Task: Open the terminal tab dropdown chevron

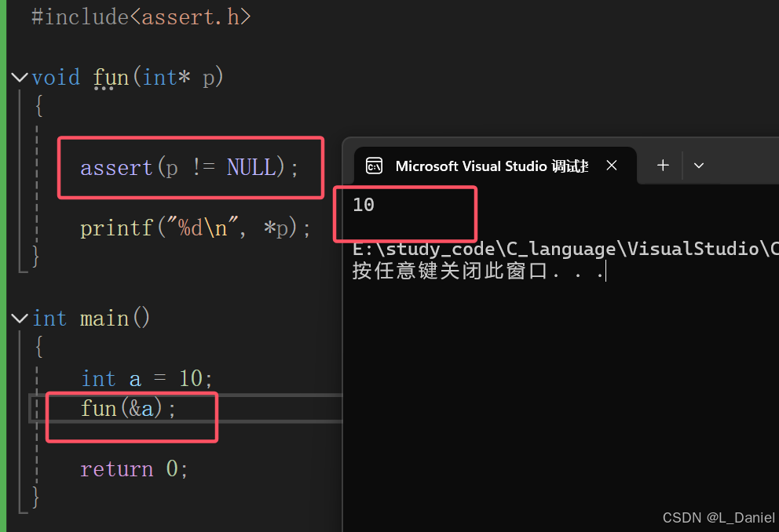Action: (699, 166)
